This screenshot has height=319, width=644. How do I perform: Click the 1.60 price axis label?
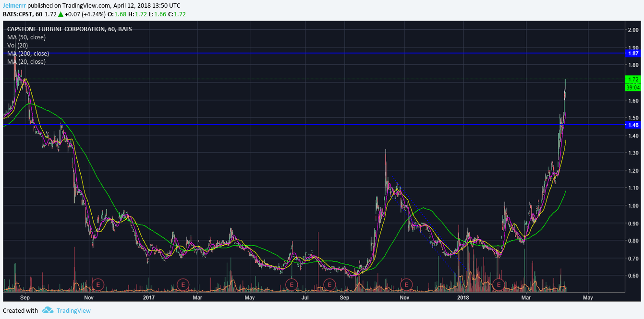[x=633, y=100]
